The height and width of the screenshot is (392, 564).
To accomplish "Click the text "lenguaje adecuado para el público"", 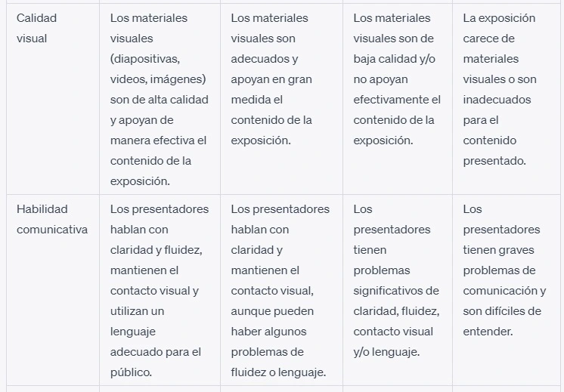I will click(x=156, y=352).
